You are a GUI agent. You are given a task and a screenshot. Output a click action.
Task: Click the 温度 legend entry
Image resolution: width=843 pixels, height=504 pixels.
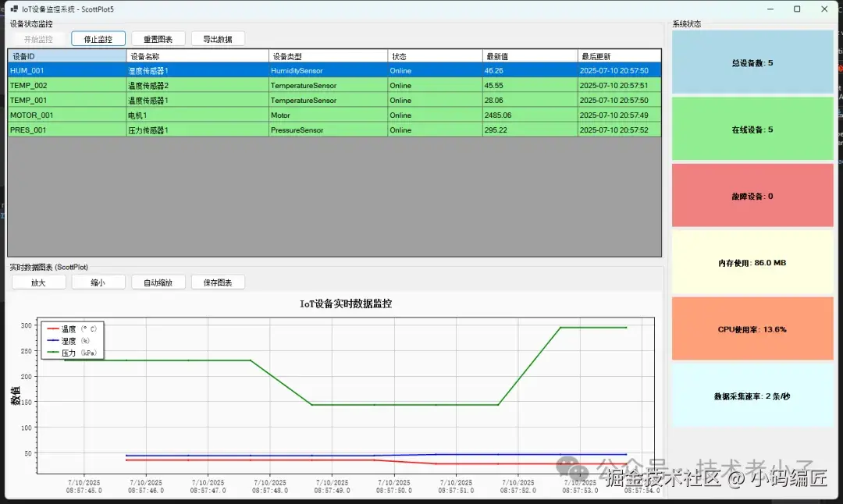point(72,328)
